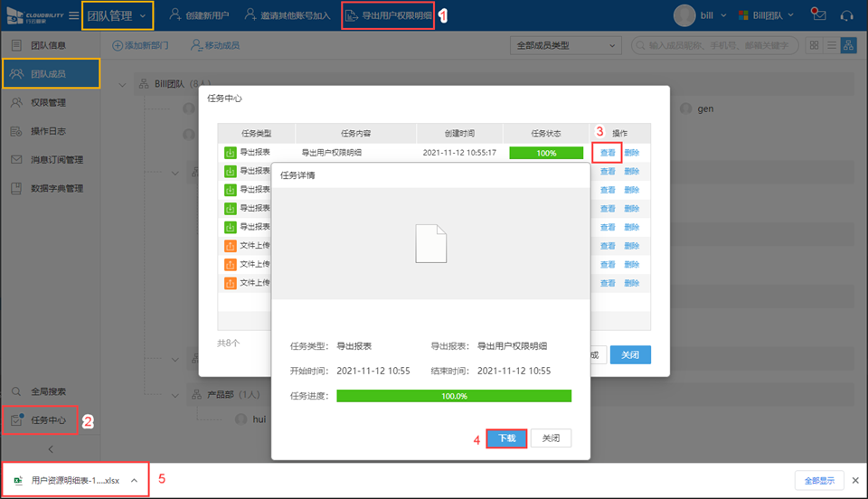
Task: Open the mail notifications icon
Action: click(x=818, y=15)
